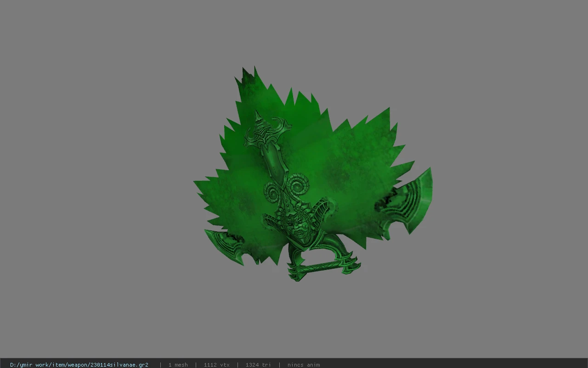Click the '1324 tri' triangle count entry

tap(258, 365)
